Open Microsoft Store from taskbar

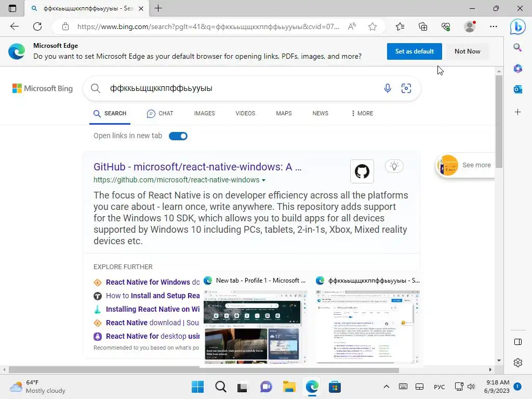[x=335, y=387]
